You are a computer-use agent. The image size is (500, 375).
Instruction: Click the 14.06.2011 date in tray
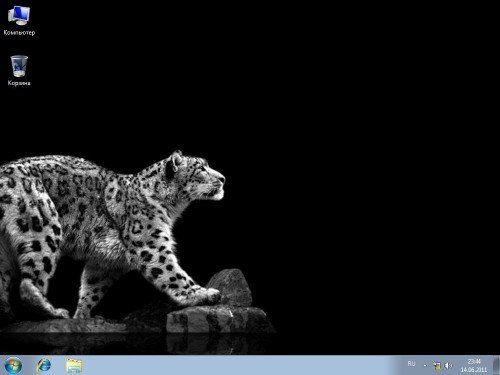coord(474,370)
